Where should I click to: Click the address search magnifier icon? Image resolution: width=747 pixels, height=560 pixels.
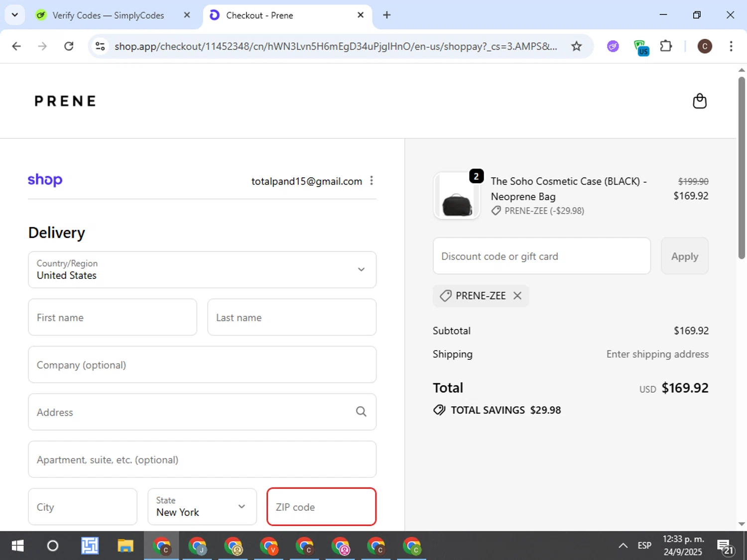(361, 412)
